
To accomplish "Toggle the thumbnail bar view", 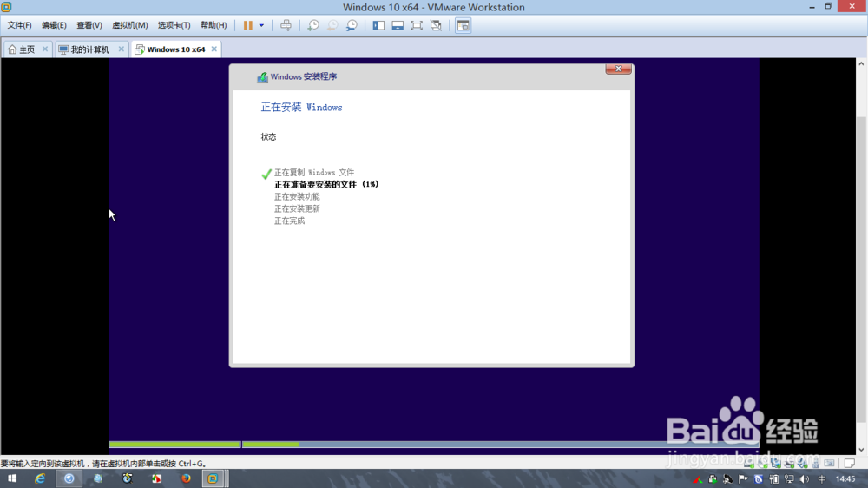I will (x=398, y=25).
